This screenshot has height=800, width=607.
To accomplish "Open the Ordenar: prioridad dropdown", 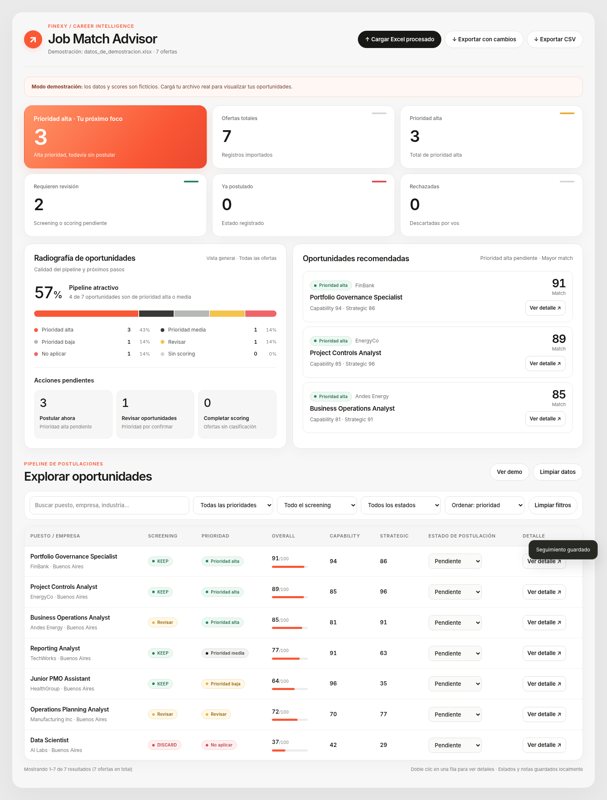I will point(485,505).
